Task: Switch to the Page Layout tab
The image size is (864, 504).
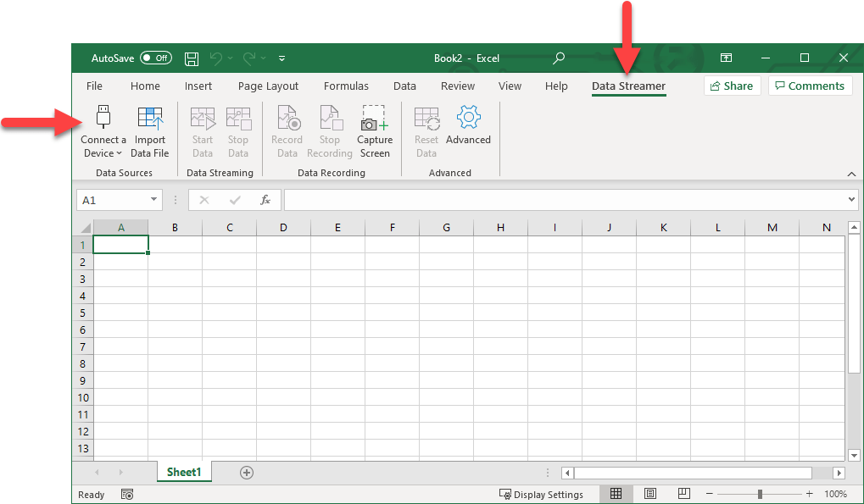Action: (268, 86)
